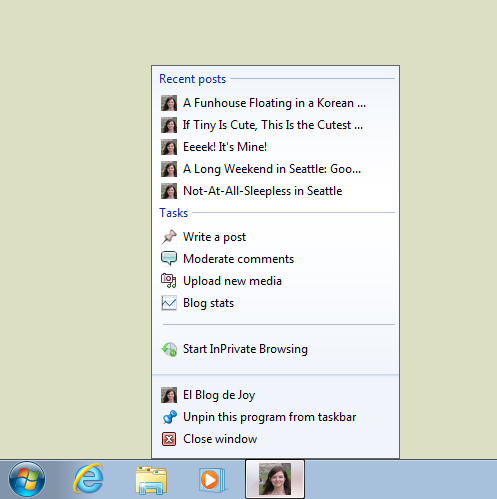Launch Internet Explorer from the taskbar
Image resolution: width=497 pixels, height=499 pixels.
tap(89, 479)
